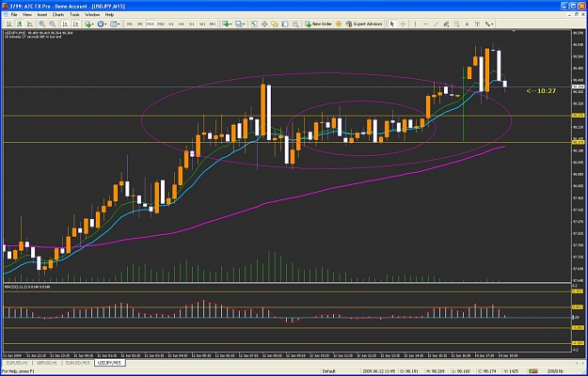Open chart templates dropdown
This screenshot has width=588, height=376.
tap(115, 23)
